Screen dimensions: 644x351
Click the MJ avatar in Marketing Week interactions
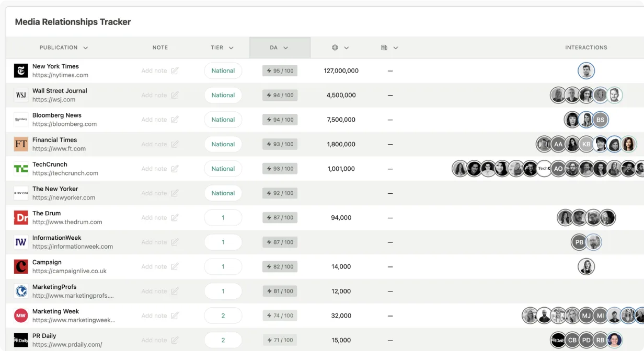586,315
